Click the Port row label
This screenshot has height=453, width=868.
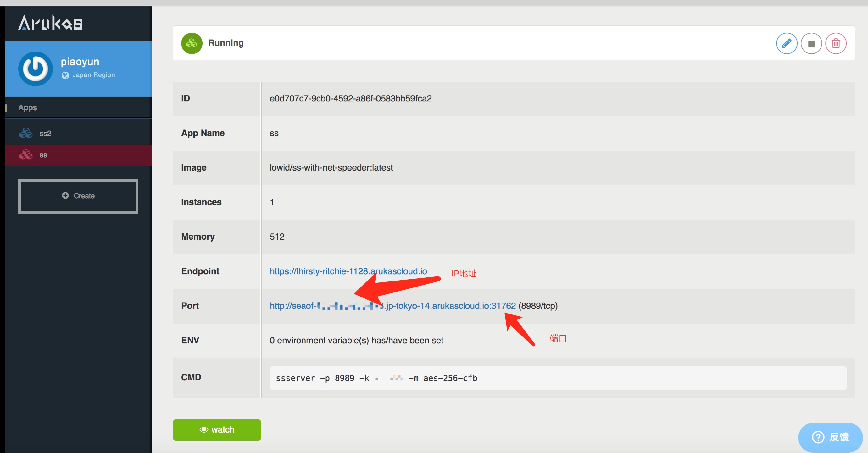tap(190, 306)
